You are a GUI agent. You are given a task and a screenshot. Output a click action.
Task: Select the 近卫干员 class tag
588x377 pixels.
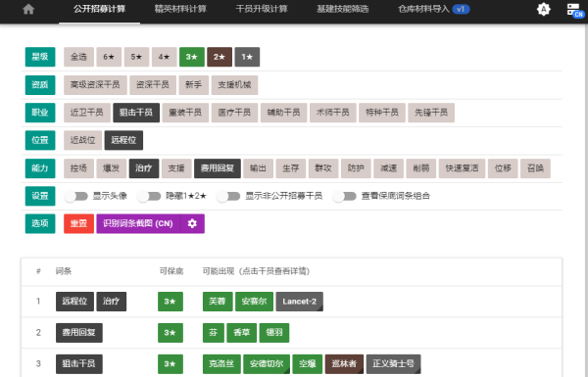click(x=87, y=113)
